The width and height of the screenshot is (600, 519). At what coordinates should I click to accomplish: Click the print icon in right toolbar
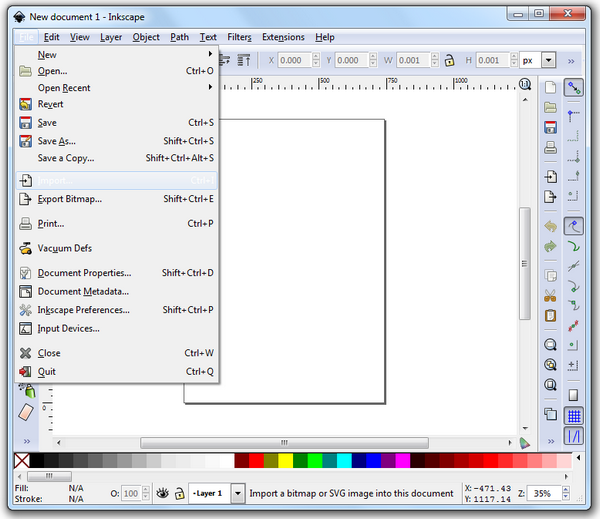coord(551,147)
